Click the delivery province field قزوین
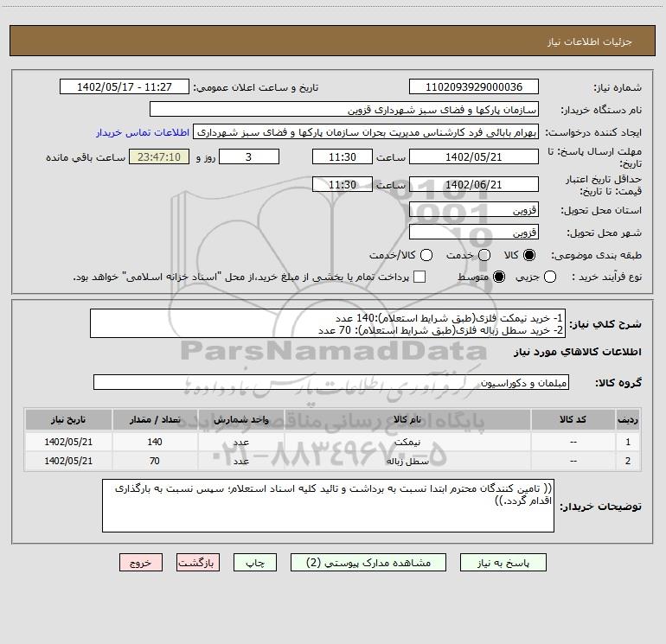Image resolution: width=666 pixels, height=644 pixels. [474, 209]
